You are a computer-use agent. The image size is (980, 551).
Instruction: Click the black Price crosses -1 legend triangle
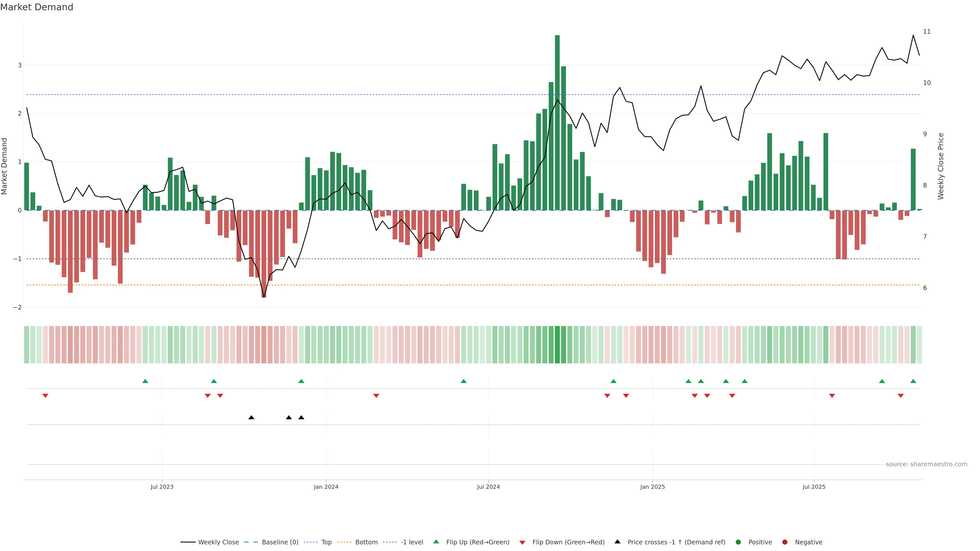[x=617, y=542]
